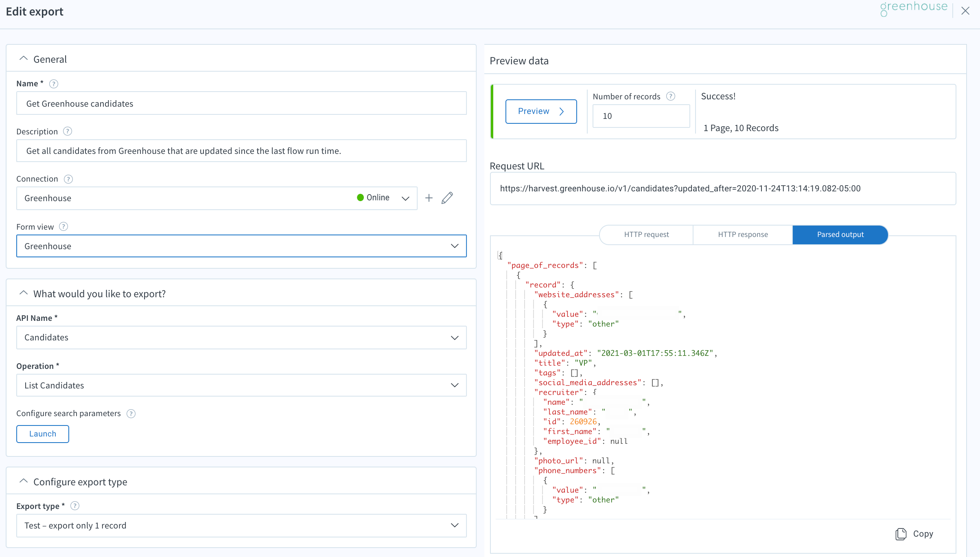Click the "photo_url" key
The image size is (980, 557).
pyautogui.click(x=558, y=461)
